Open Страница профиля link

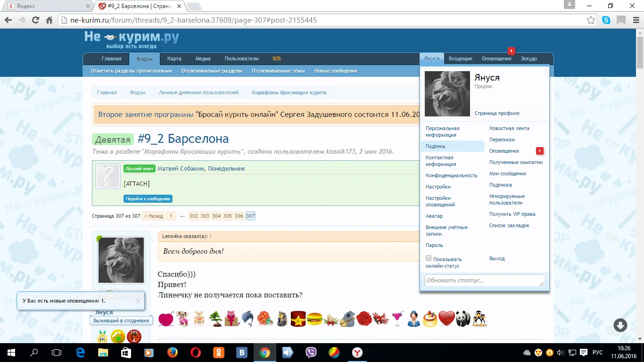coord(497,113)
